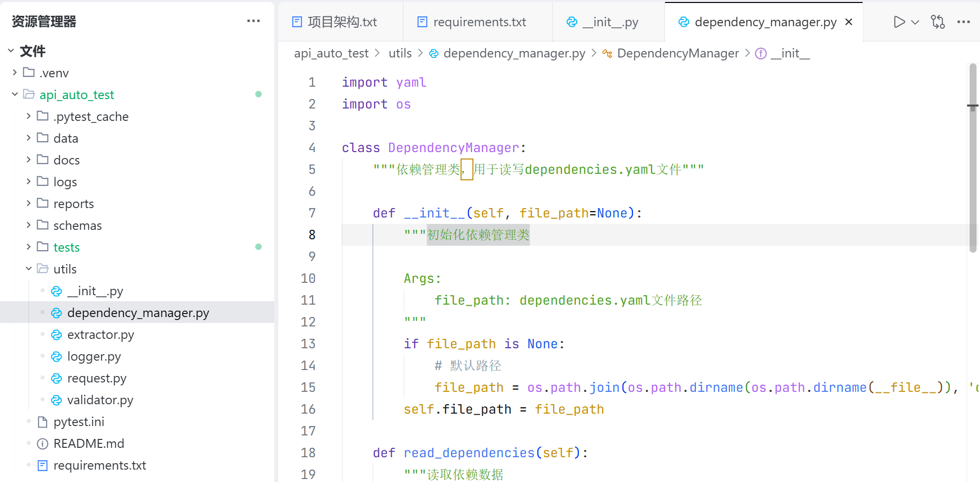The image size is (980, 482).
Task: Open __init__.py in the utils folder
Action: tap(137, 291)
